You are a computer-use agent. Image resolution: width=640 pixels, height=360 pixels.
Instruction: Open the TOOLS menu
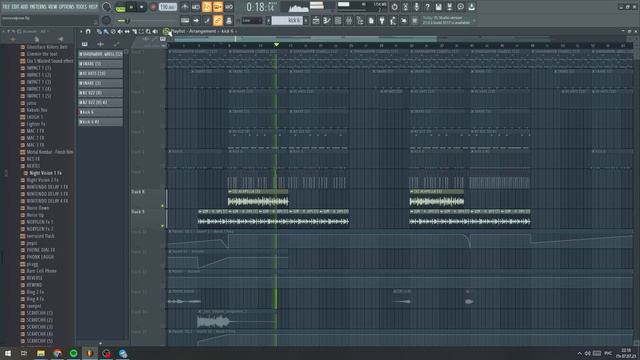pyautogui.click(x=82, y=7)
